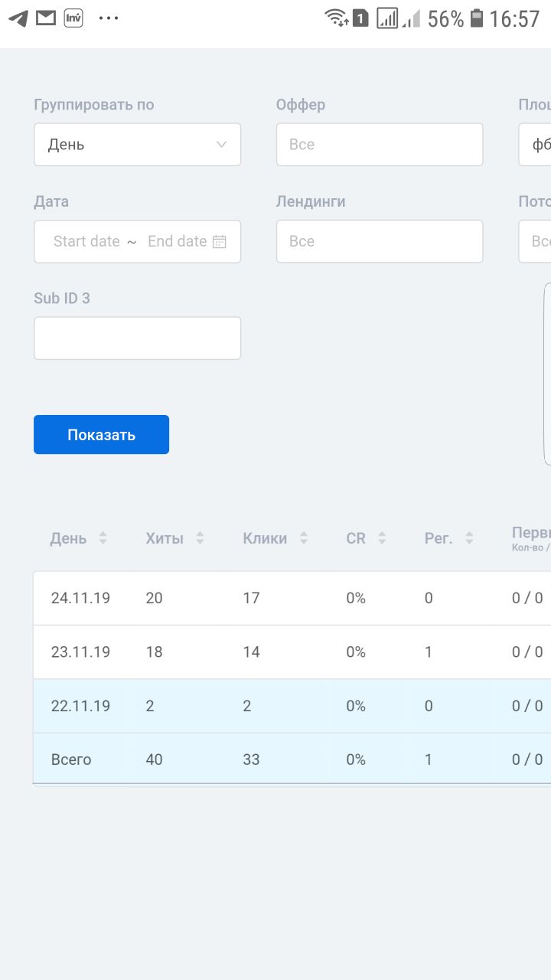Open the Лендинги selector showing Все
Screen dimensions: 551x980
pos(380,241)
